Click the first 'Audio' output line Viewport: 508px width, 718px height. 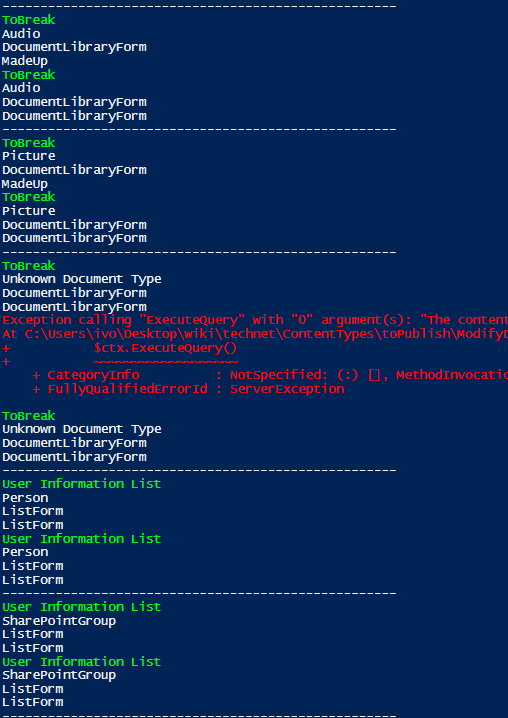21,34
